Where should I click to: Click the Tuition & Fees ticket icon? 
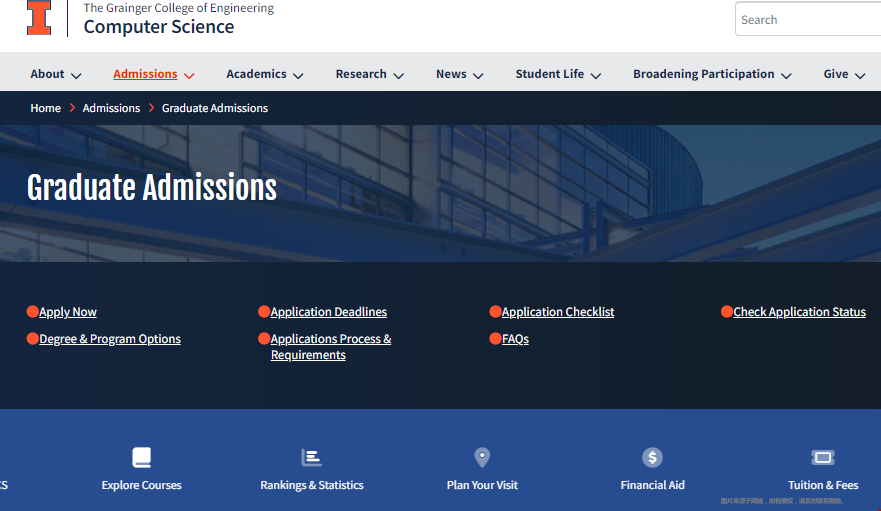(823, 457)
